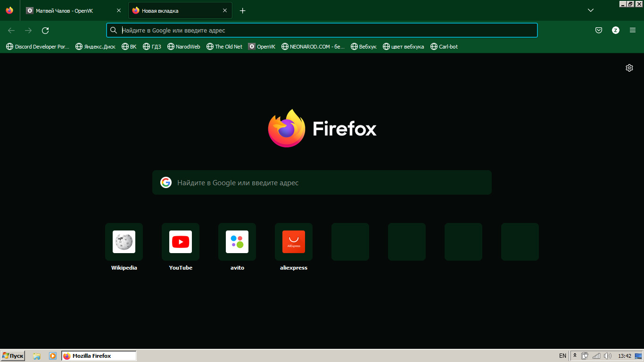Open The Old Net bookmark
The height and width of the screenshot is (362, 644).
(x=224, y=47)
